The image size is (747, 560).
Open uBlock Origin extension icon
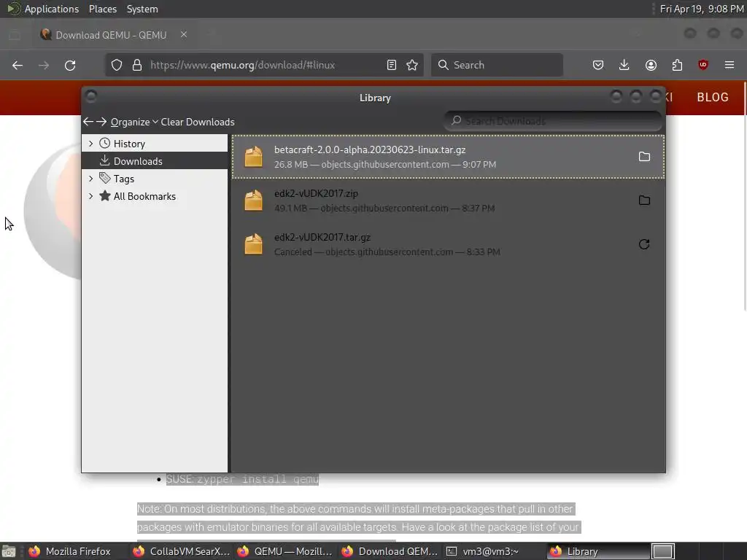coord(703,65)
